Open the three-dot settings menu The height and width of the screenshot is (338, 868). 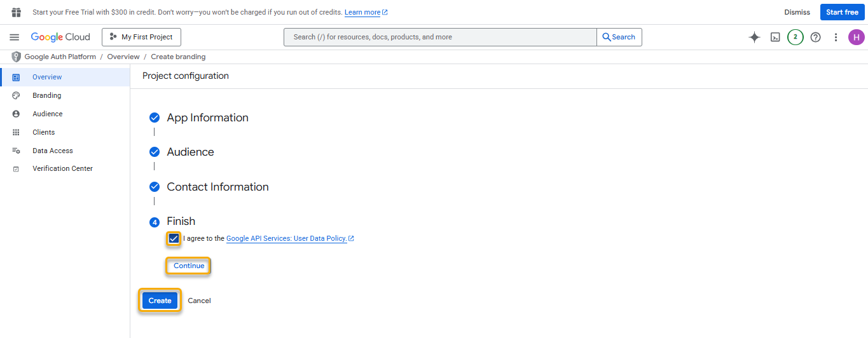point(836,37)
